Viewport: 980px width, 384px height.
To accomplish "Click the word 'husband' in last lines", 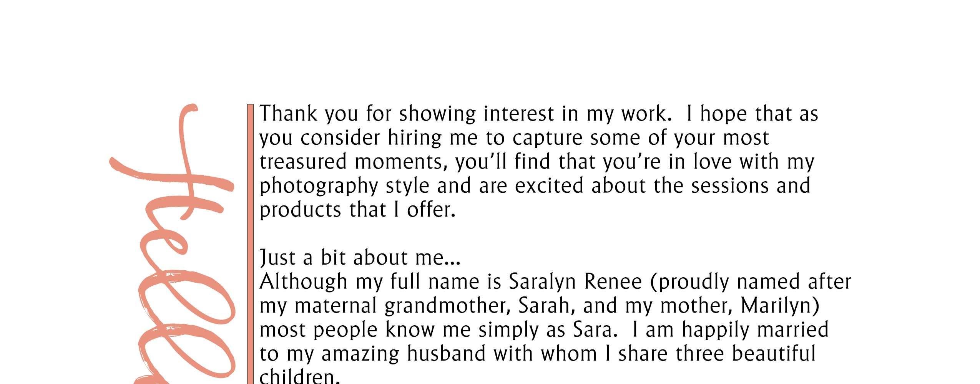I will click(446, 354).
